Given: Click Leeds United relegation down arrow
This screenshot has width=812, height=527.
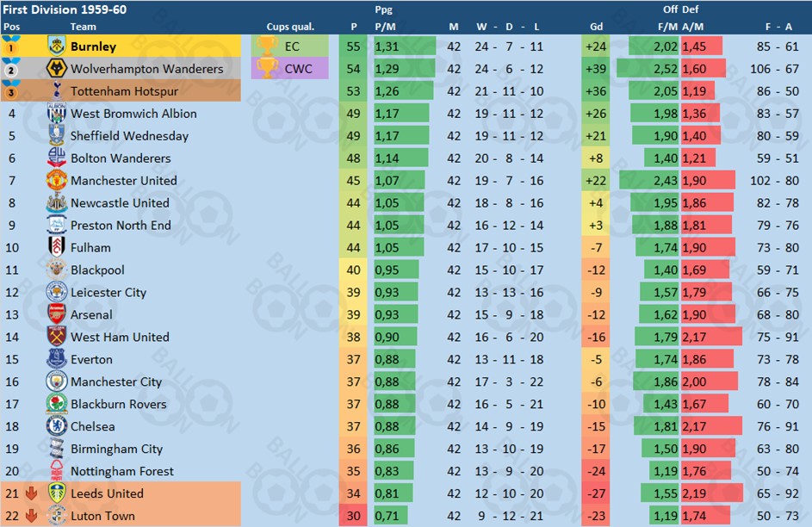Looking at the screenshot, I should 32,493.
